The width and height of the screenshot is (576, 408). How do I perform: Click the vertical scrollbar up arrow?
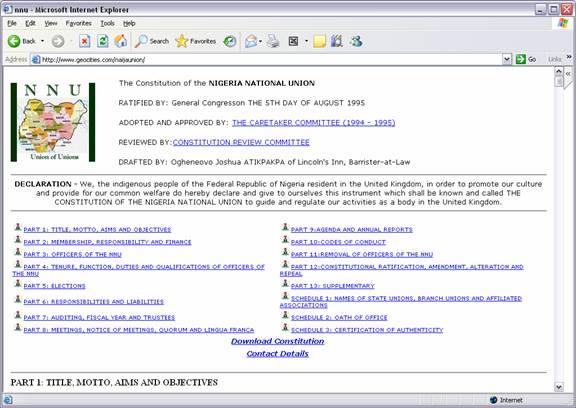coord(559,71)
